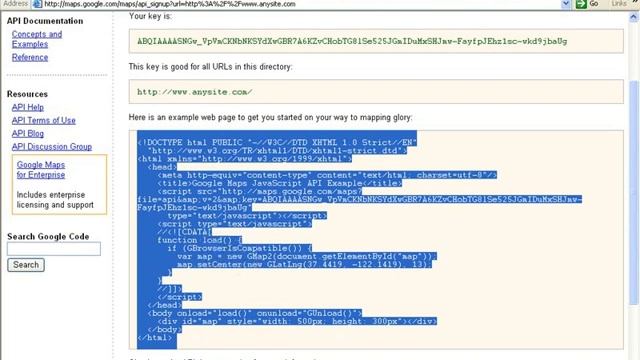Open API Terms of Use
Screen dimensions: 640x360
click(44, 120)
